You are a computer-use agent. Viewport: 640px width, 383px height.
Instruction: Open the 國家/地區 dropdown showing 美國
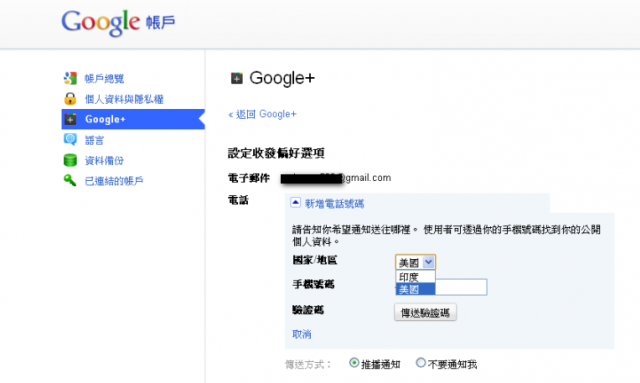coord(416,262)
